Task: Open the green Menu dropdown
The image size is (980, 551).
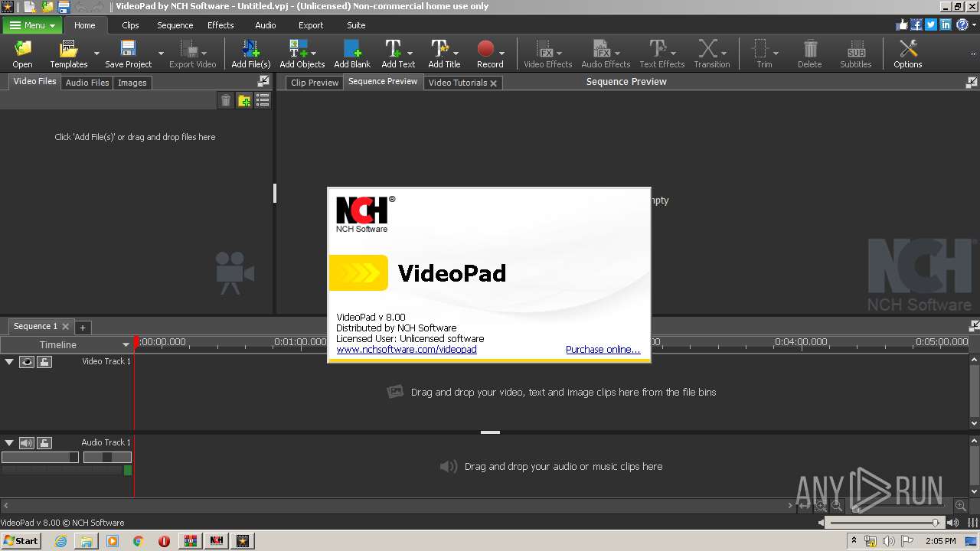Action: 32,25
